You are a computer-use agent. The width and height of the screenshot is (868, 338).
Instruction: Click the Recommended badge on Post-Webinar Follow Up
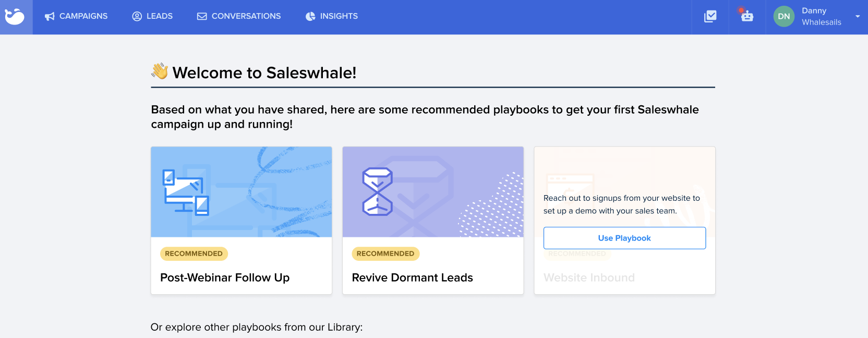[194, 253]
